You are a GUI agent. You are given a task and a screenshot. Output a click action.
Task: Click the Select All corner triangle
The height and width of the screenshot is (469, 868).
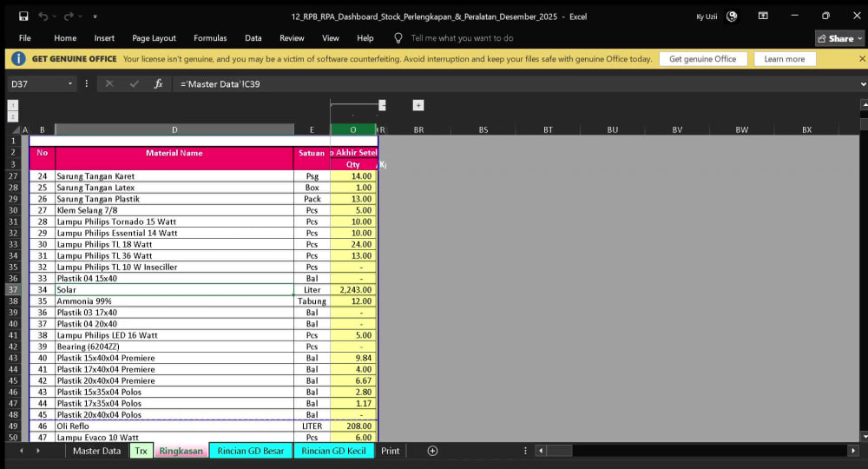(16, 130)
